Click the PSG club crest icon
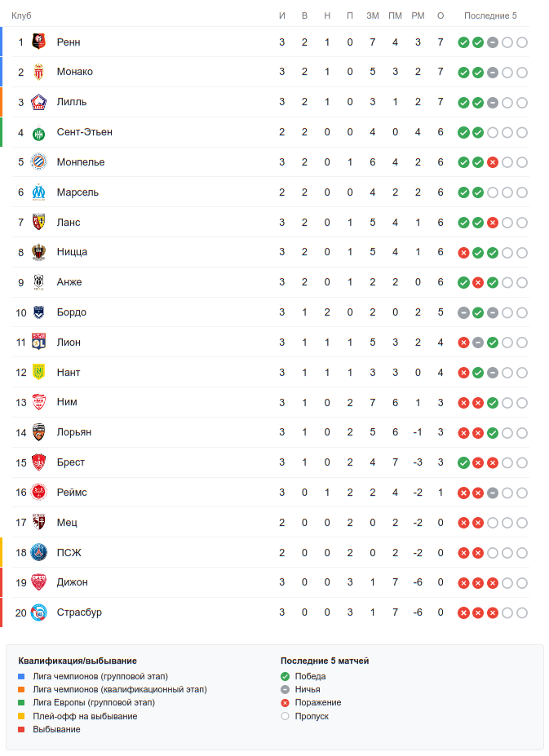549x756 pixels. 38,553
